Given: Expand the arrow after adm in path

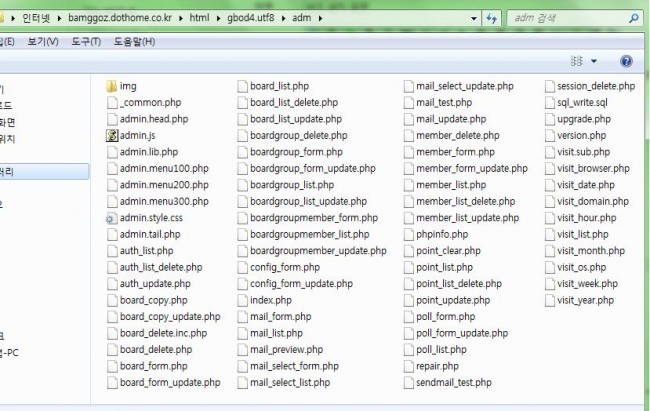Looking at the screenshot, I should point(320,18).
